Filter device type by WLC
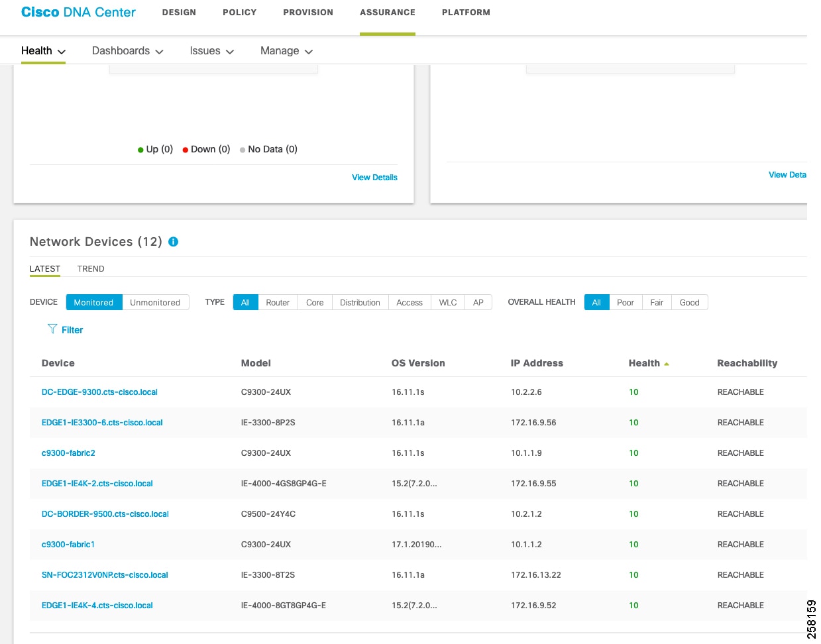Image resolution: width=821 pixels, height=644 pixels. tap(448, 302)
